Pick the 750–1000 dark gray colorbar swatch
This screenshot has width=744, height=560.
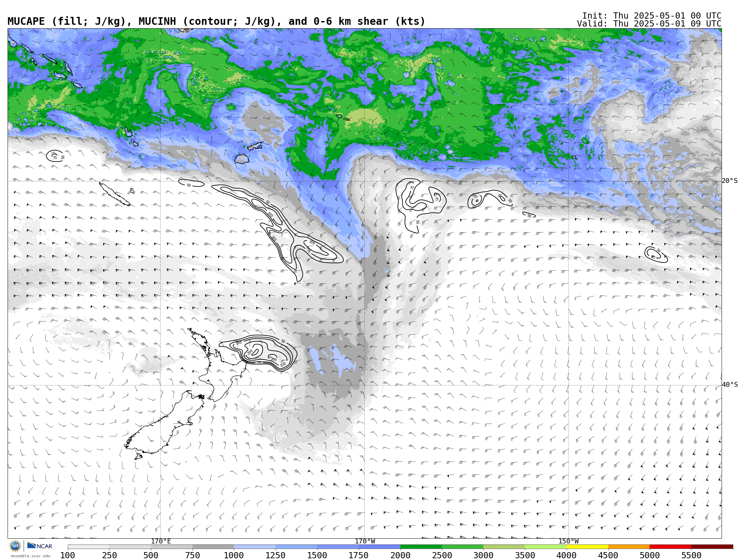tap(213, 547)
